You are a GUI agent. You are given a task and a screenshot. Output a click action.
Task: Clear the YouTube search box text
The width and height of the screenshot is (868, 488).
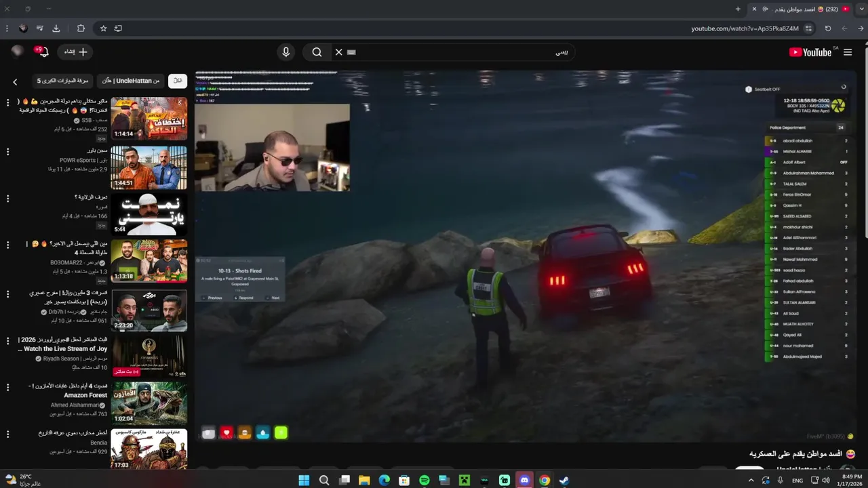click(339, 52)
